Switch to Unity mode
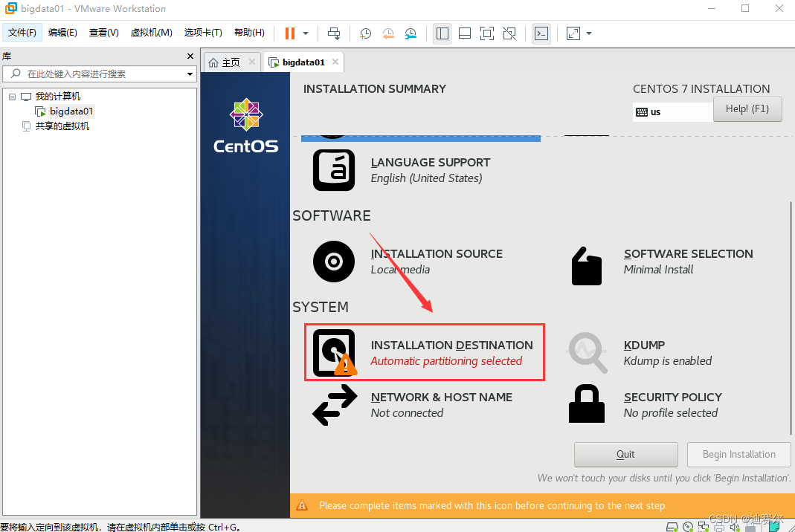Image resolution: width=795 pixels, height=532 pixels. tap(509, 33)
